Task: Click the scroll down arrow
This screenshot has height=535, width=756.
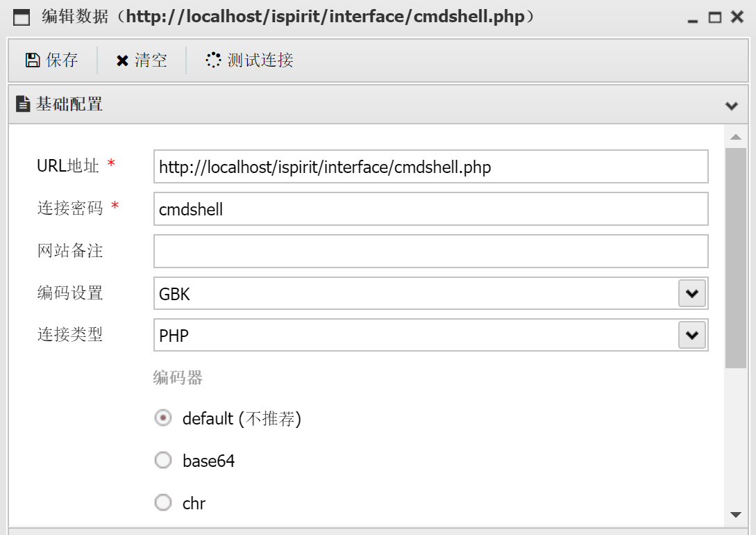Action: [736, 514]
